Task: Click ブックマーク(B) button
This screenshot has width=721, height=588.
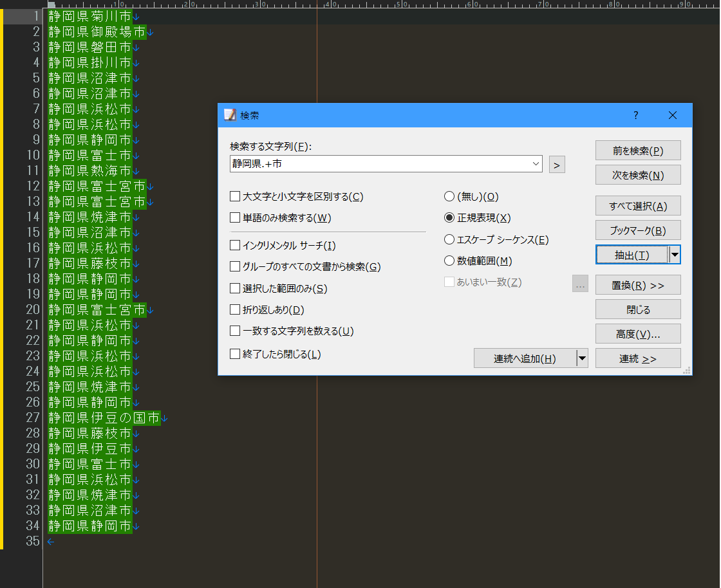Action: click(638, 230)
